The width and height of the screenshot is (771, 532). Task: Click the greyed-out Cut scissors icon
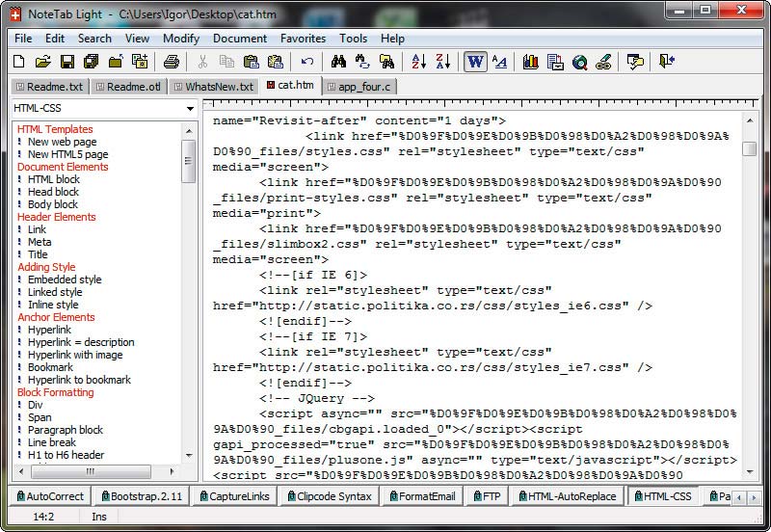coord(202,62)
